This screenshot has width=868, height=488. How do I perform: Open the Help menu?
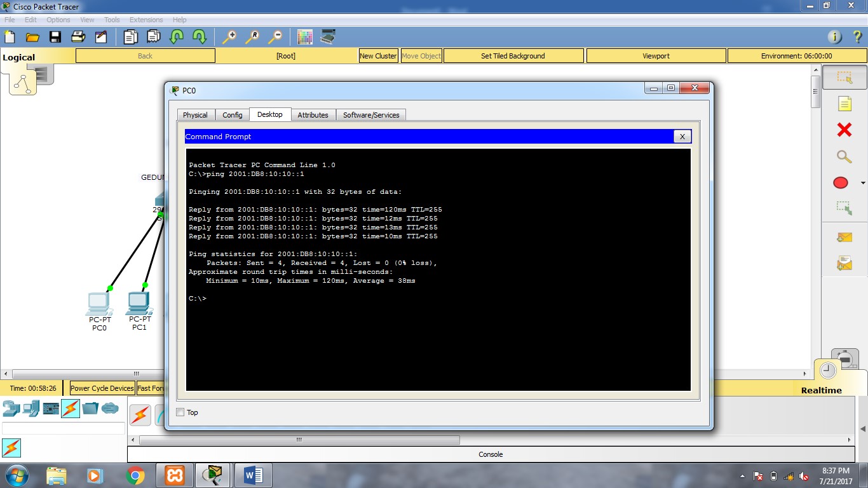(180, 20)
